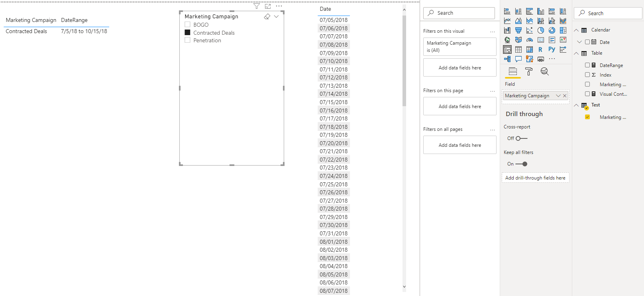Add a globe map visual
The image size is (644, 296).
pos(507,40)
